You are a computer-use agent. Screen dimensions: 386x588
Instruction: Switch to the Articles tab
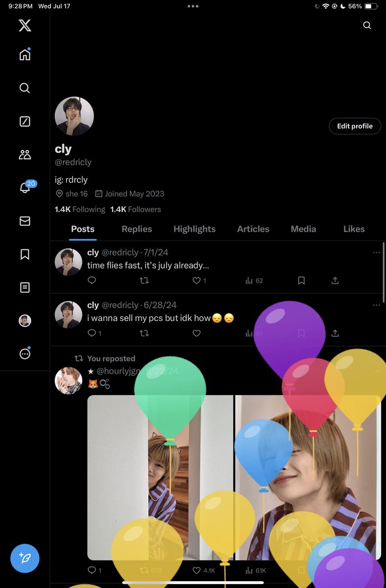[253, 229]
